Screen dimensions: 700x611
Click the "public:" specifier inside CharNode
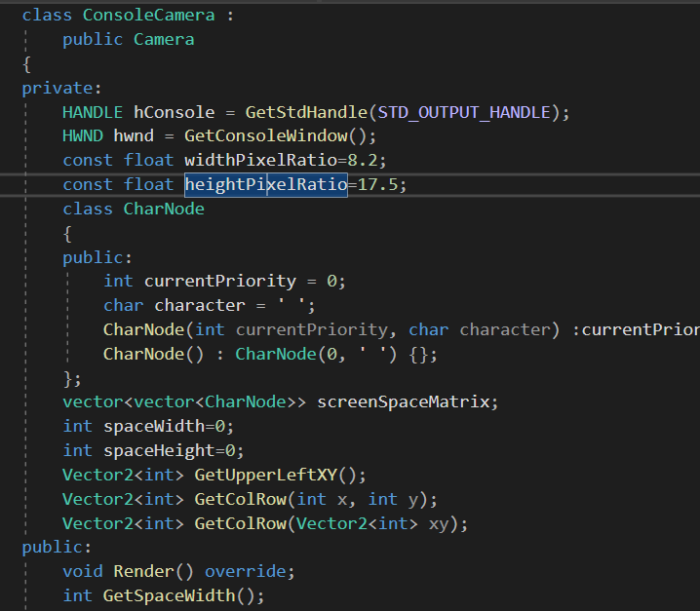coord(97,257)
